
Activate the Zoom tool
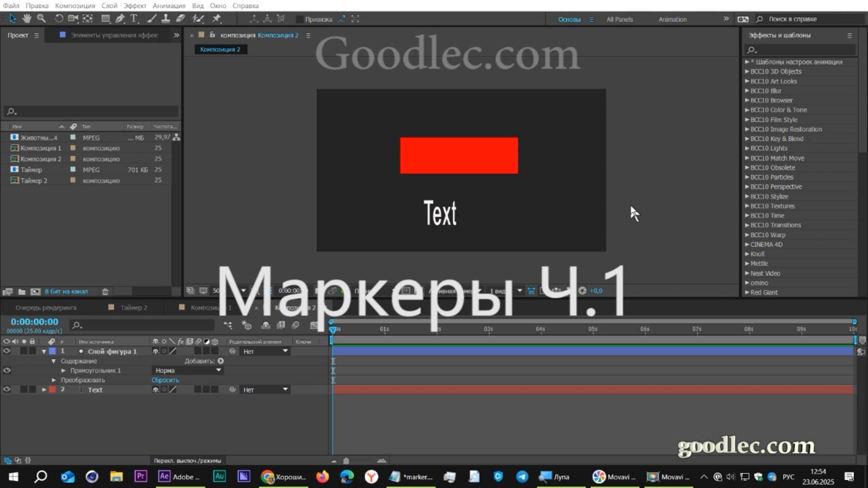41,18
